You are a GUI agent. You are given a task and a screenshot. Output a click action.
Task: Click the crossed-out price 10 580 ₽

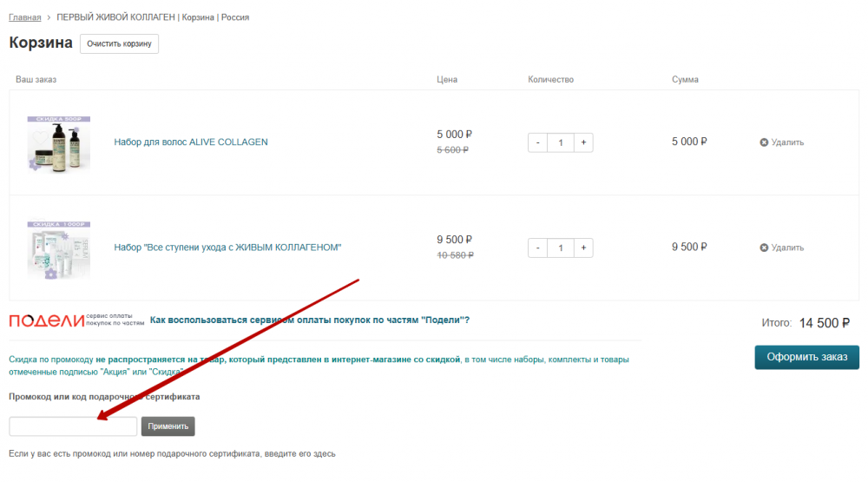[455, 254]
